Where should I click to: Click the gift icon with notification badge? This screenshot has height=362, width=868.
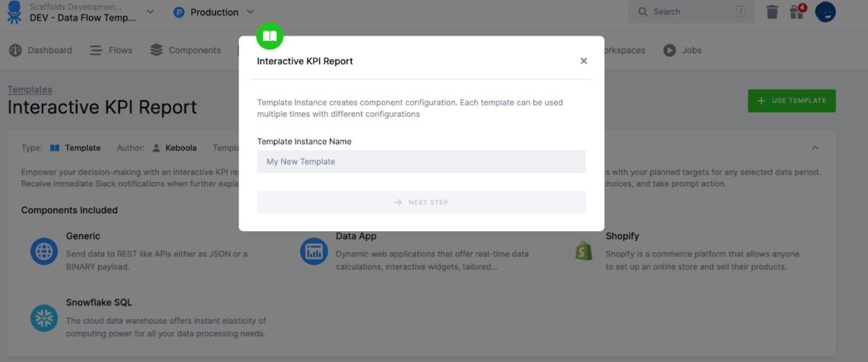click(x=796, y=12)
